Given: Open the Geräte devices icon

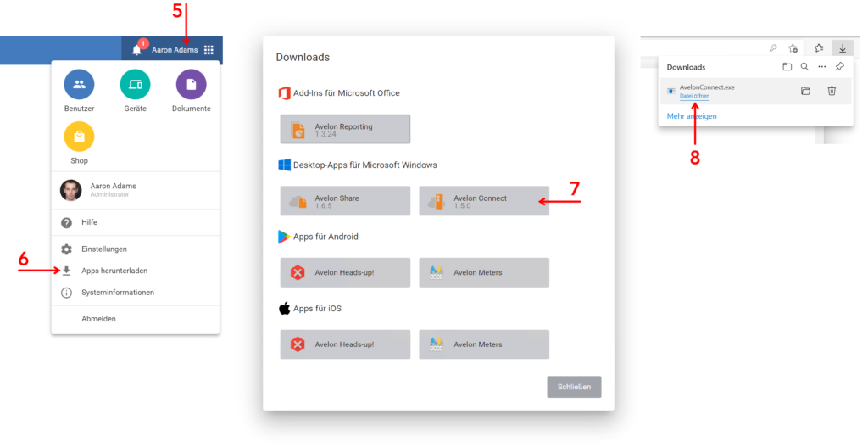Looking at the screenshot, I should pos(135,84).
